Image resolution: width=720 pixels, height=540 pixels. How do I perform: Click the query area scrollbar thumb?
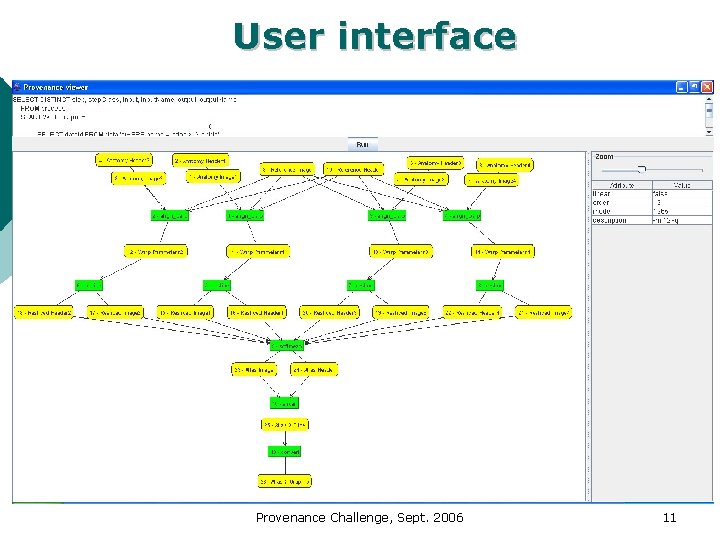pos(709,111)
